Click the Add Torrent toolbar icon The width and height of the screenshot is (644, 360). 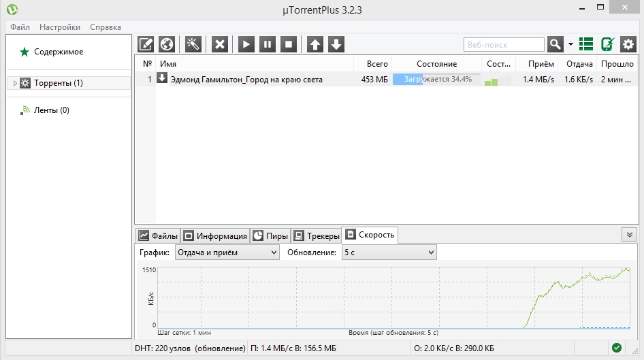point(146,44)
